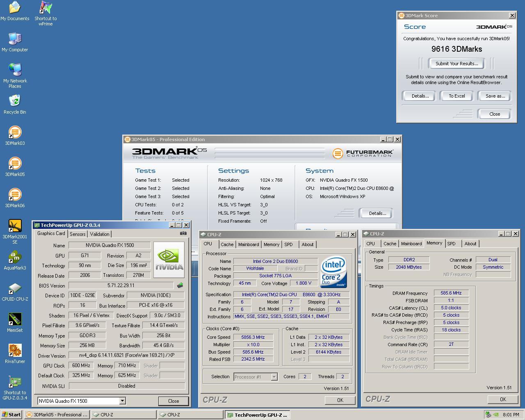
Task: Click BIOS Version field 5.71.22.29.11
Action: pos(121,285)
